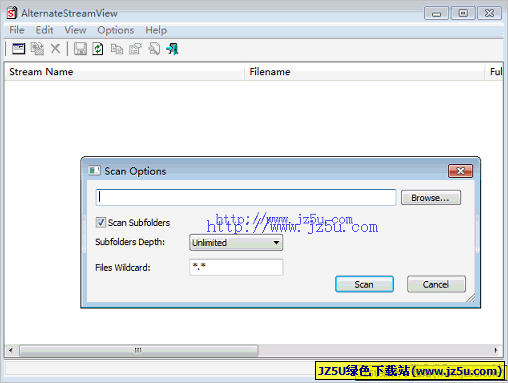Expand the Subfolders Depth dropdown
The image size is (508, 383).
coord(236,243)
